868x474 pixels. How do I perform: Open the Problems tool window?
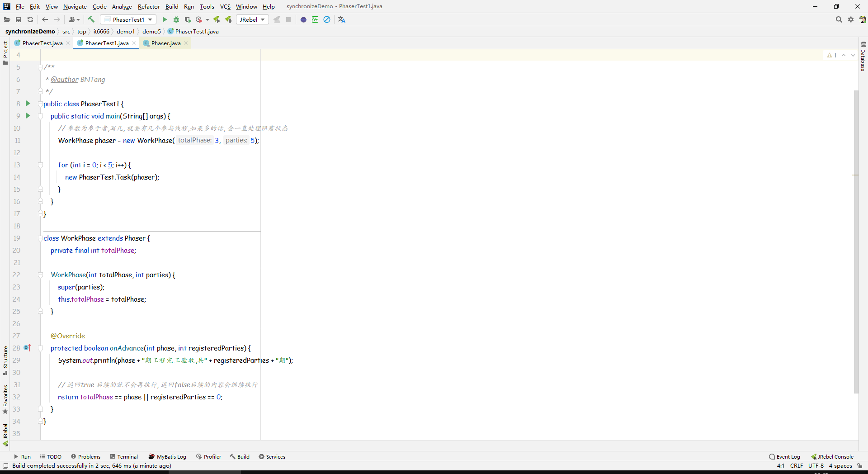(x=85, y=457)
